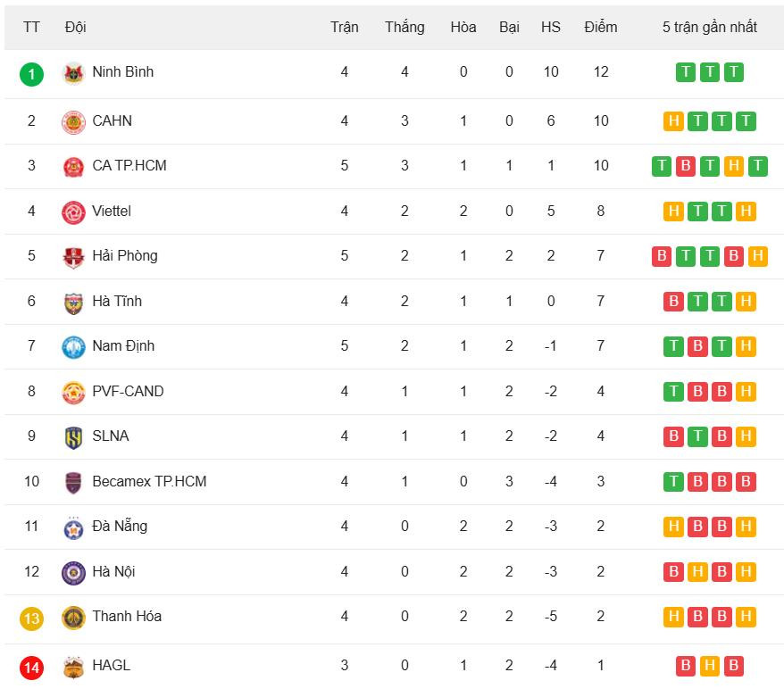The image size is (784, 689).
Task: Click the CAHN team crest
Action: [x=73, y=121]
